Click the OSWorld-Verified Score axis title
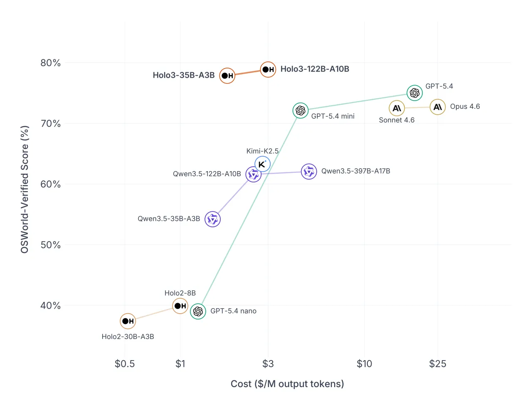 (x=25, y=189)
